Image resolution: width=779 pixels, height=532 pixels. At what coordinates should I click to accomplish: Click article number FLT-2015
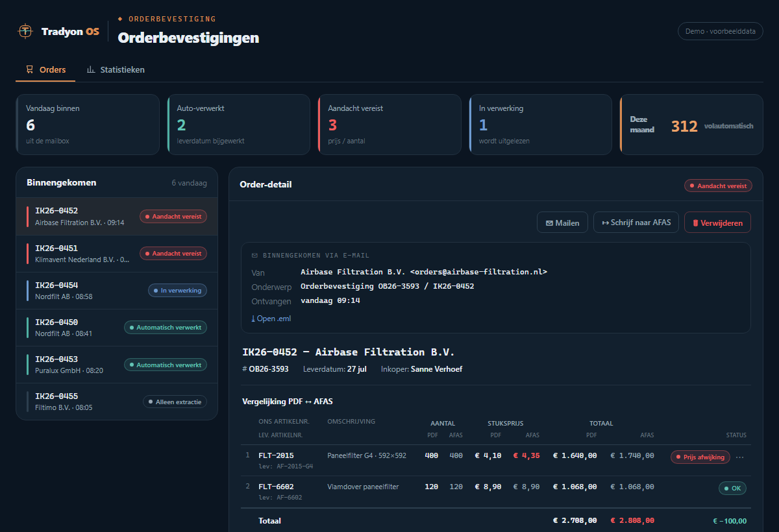pos(276,455)
